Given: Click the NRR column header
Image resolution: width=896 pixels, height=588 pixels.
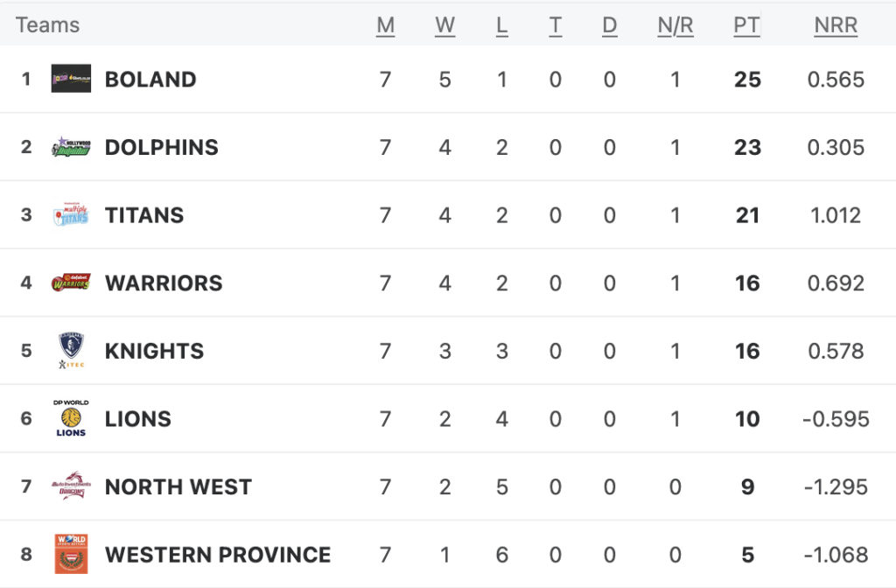Looking at the screenshot, I should pos(836,25).
